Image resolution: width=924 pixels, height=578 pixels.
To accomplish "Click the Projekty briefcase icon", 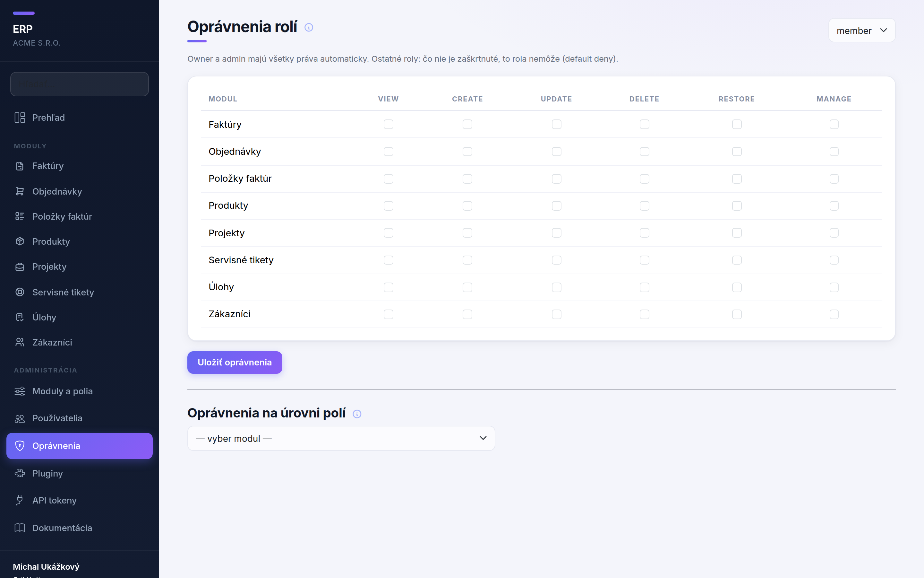I will point(20,267).
